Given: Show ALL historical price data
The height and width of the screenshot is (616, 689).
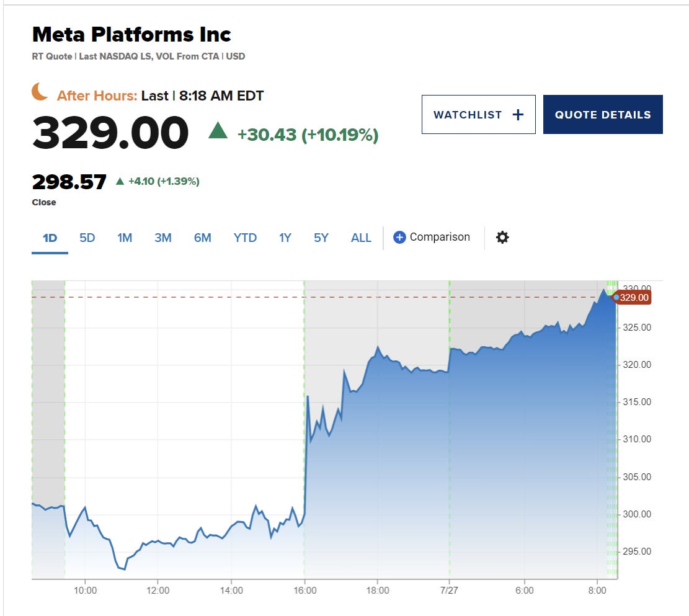Looking at the screenshot, I should point(361,238).
